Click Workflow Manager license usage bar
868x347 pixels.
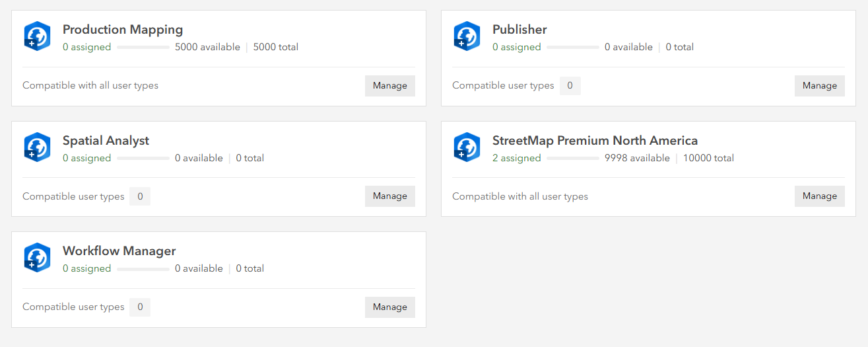coord(143,269)
